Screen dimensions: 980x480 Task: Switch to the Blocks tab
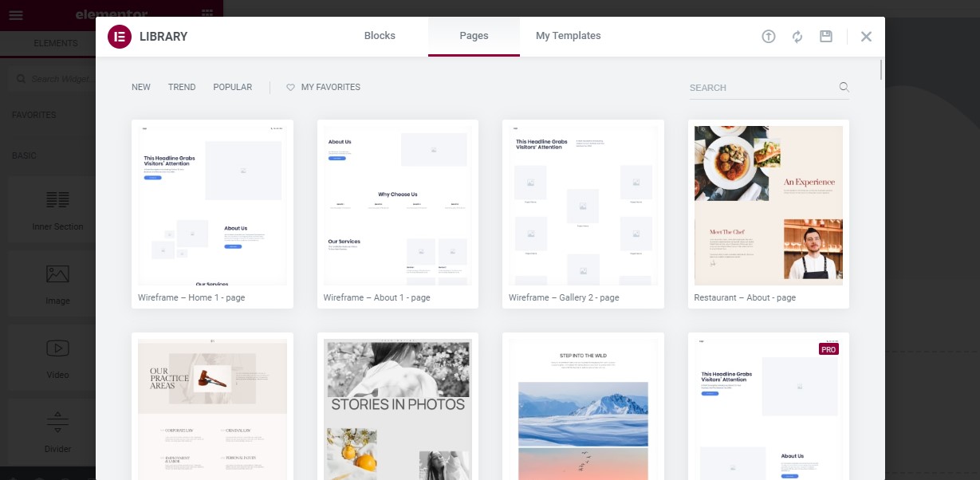coord(380,36)
